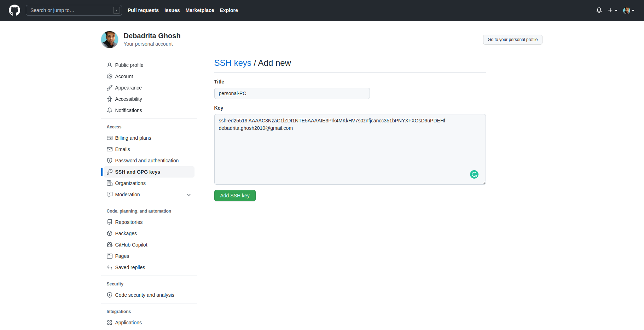Click the Password shield-lock icon
The height and width of the screenshot is (330, 644).
coord(110,161)
